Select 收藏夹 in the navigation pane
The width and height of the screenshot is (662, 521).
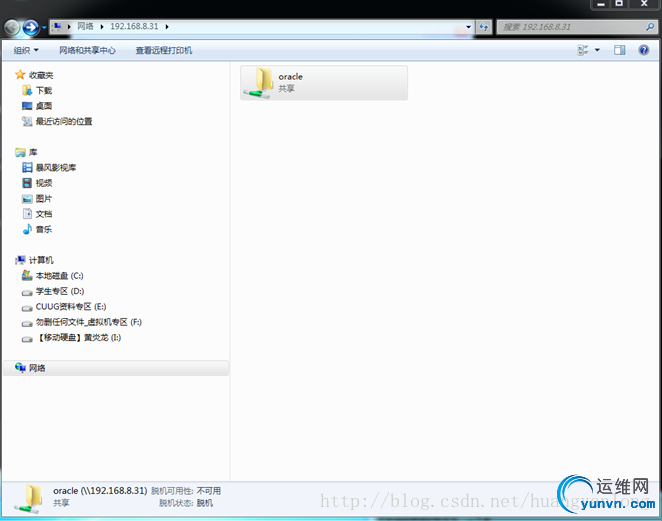point(41,75)
